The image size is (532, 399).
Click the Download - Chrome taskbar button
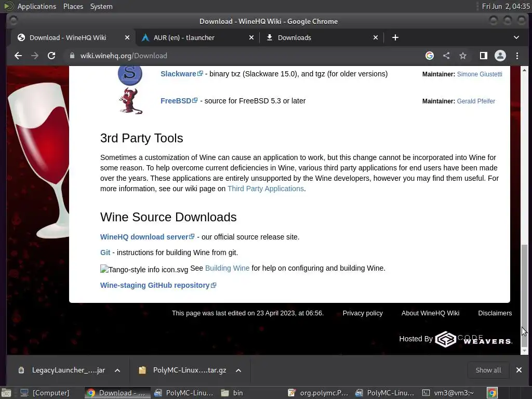[x=117, y=393]
